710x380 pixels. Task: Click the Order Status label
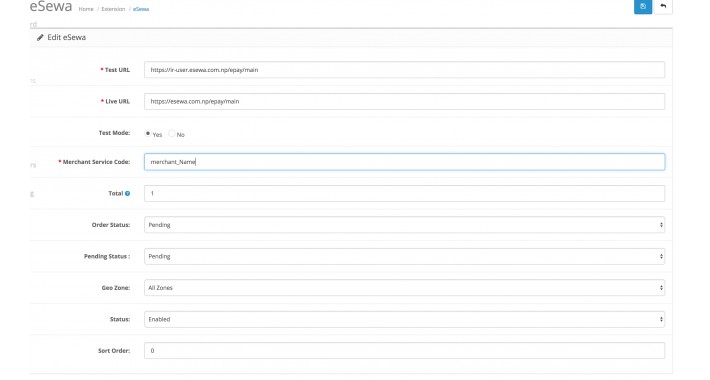click(111, 225)
